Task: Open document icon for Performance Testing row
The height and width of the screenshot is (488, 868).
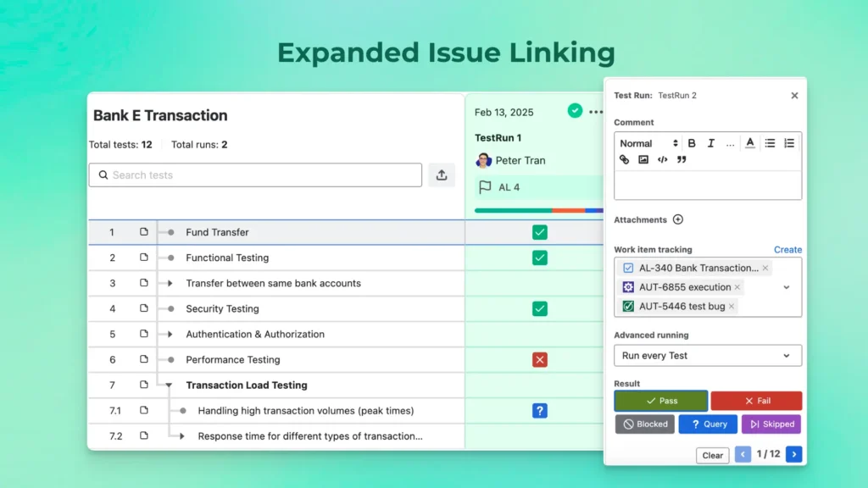Action: 144,359
